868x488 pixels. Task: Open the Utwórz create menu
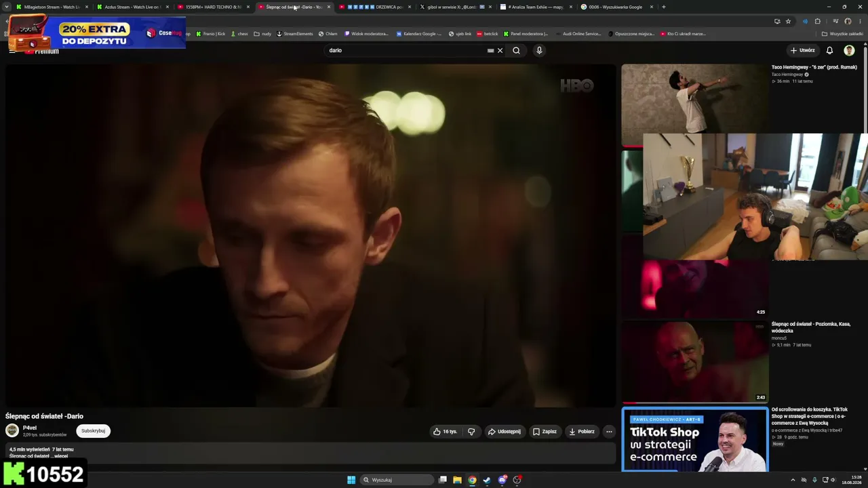[x=802, y=50]
